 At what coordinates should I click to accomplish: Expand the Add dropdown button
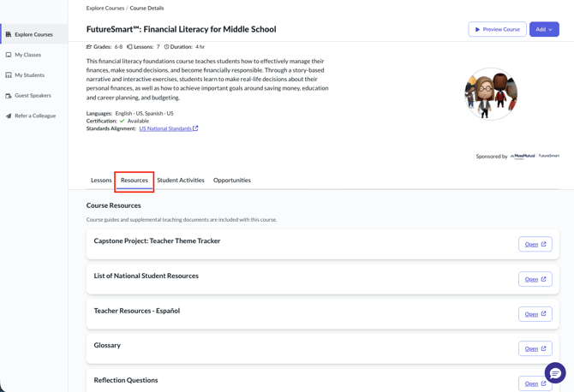pyautogui.click(x=544, y=29)
